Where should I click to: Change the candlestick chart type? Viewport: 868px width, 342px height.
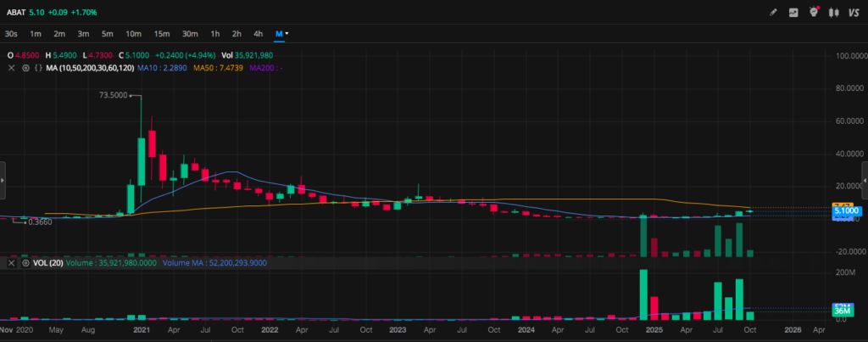[x=834, y=13]
